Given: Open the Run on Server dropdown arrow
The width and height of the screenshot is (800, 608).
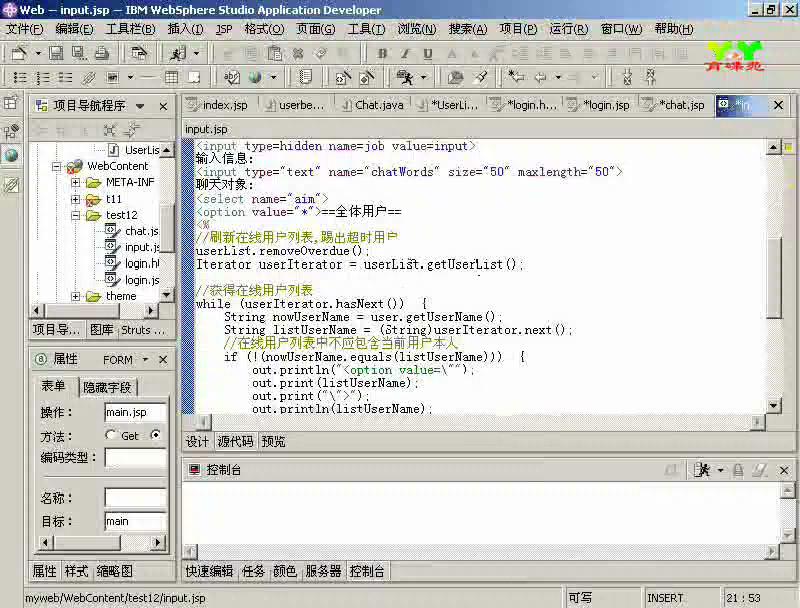Looking at the screenshot, I should 196,53.
